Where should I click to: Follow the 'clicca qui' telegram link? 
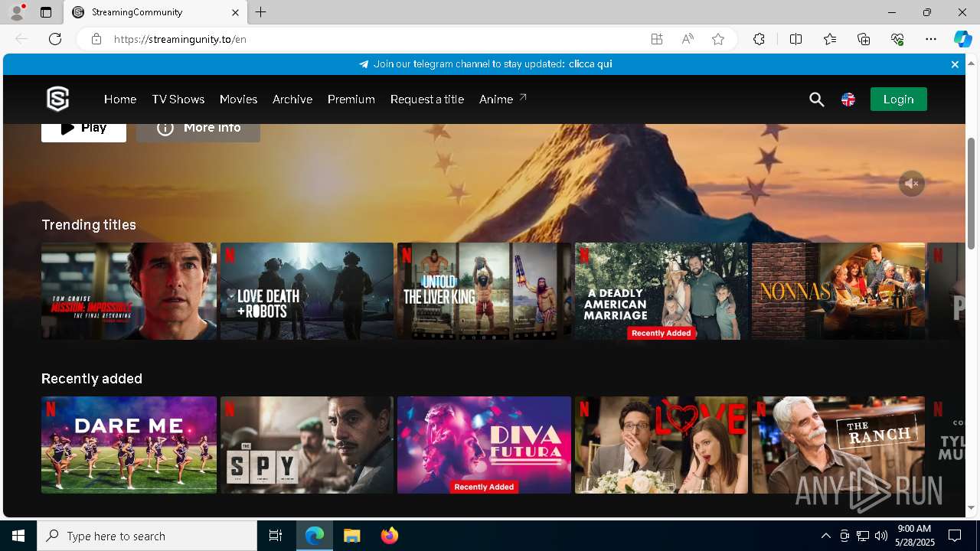coord(590,64)
